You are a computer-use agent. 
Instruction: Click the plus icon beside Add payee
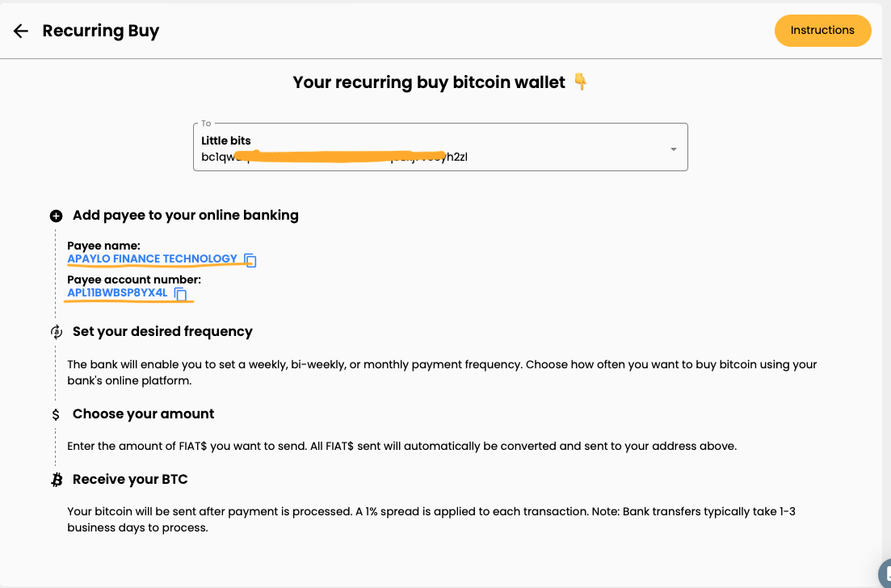56,216
